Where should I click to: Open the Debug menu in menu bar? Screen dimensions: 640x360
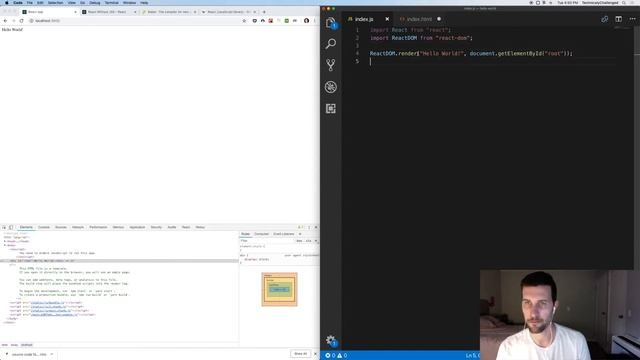(x=95, y=3)
